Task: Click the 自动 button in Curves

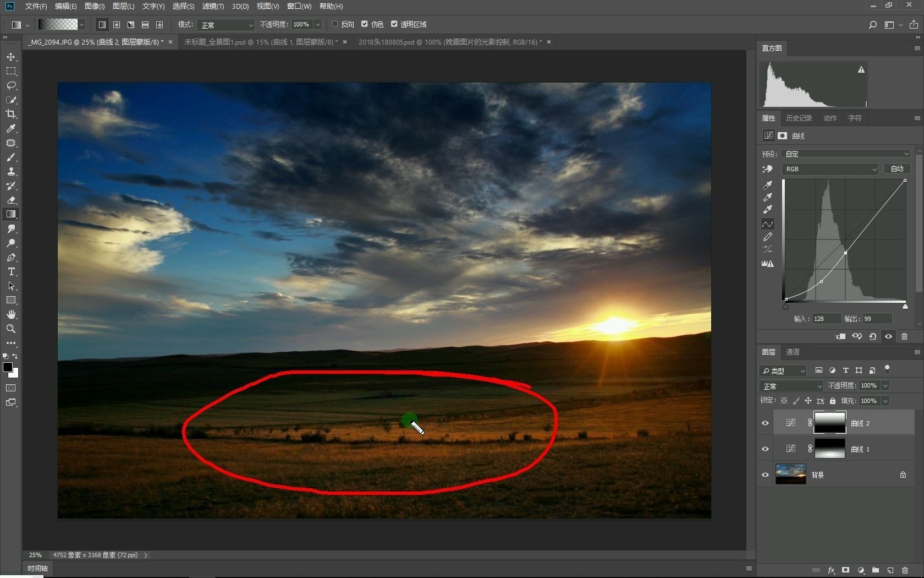Action: click(x=897, y=169)
